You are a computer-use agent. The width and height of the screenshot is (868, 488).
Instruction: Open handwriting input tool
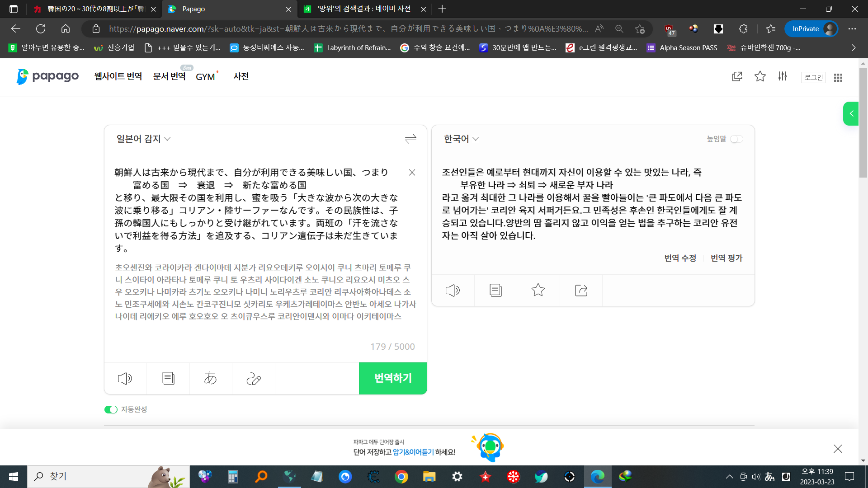pos(254,378)
